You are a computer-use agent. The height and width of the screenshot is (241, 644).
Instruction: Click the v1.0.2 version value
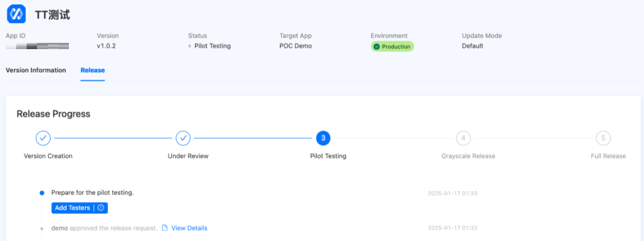pyautogui.click(x=106, y=46)
